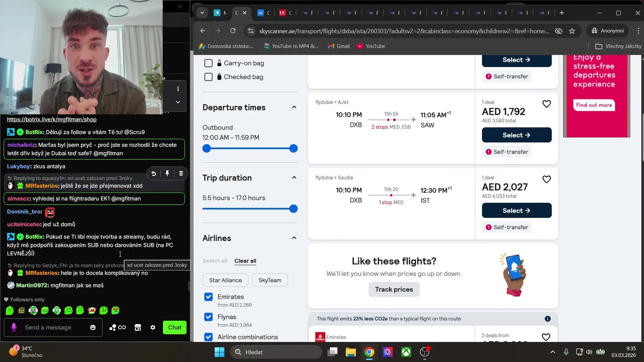The width and height of the screenshot is (644, 362).
Task: Open the YouTube bookmark
Action: point(371,46)
